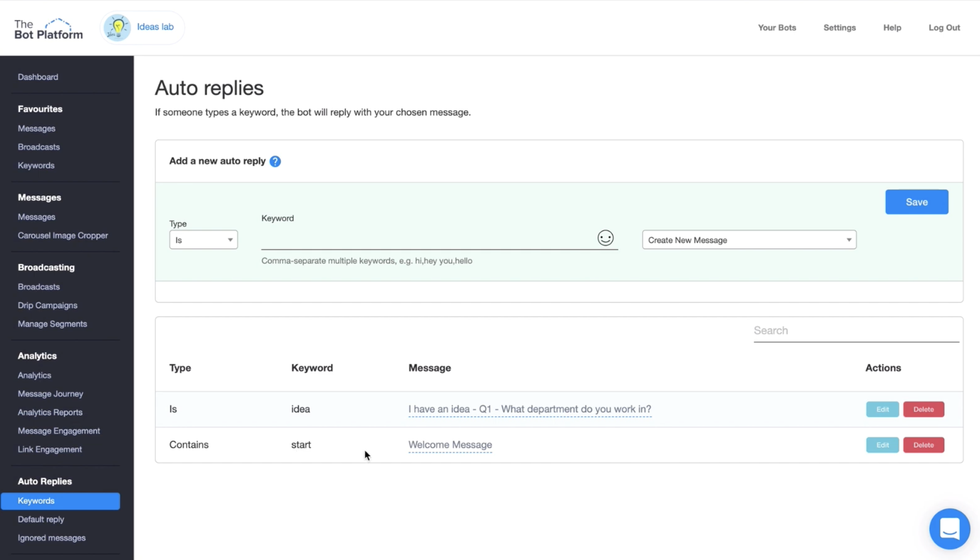
Task: Click Log Out in the top bar
Action: coord(944,27)
